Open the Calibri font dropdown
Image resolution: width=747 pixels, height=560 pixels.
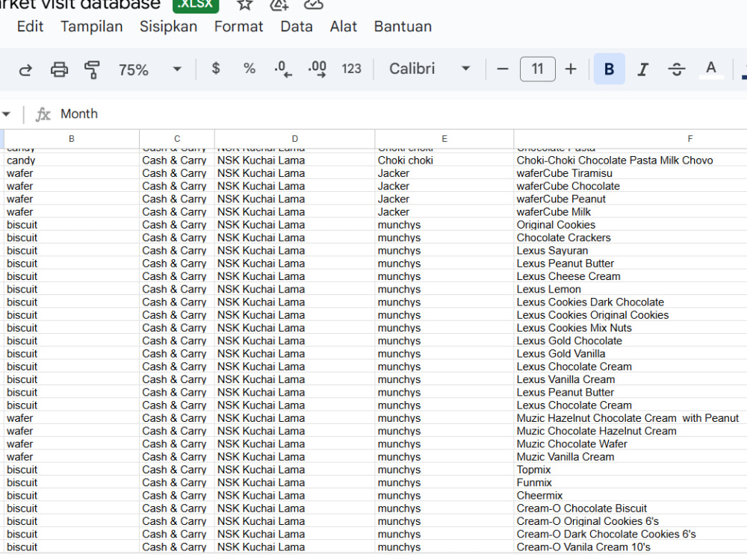pyautogui.click(x=430, y=69)
